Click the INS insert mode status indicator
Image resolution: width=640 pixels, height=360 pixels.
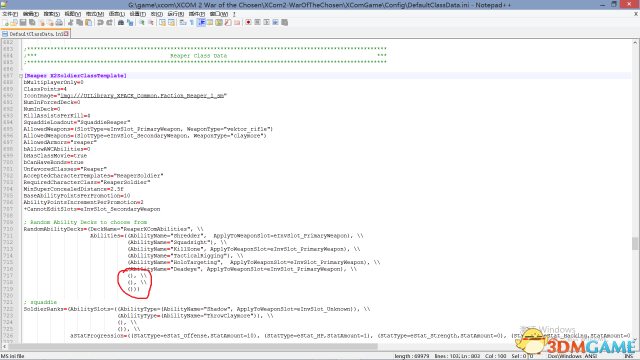pyautogui.click(x=628, y=356)
